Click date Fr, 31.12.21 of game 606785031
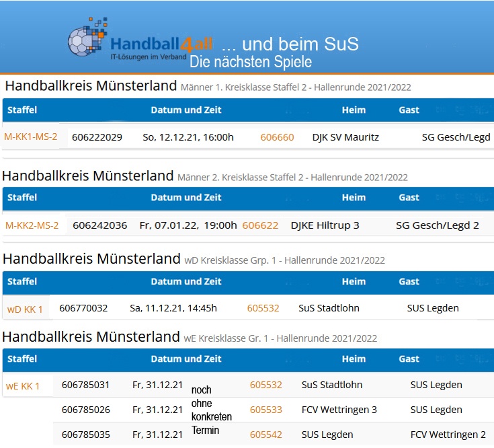 (157, 385)
